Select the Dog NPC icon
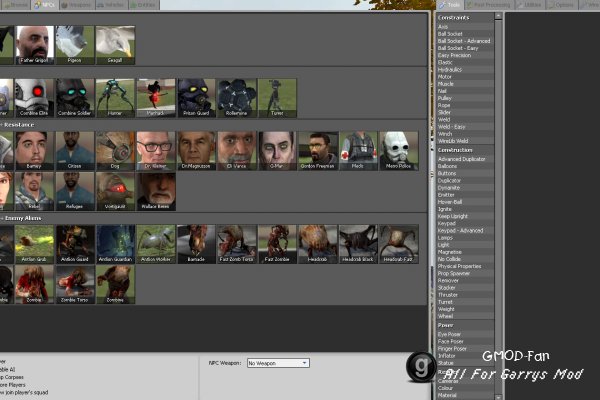 pos(115,151)
